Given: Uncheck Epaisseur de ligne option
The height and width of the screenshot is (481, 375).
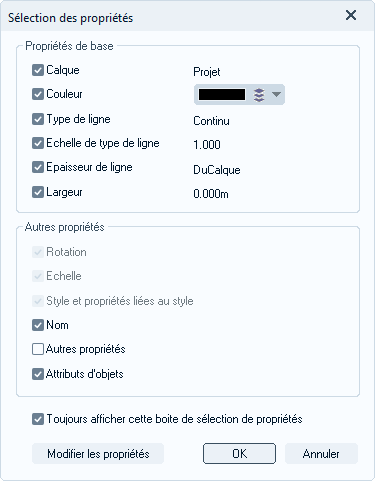Looking at the screenshot, I should [x=38, y=167].
